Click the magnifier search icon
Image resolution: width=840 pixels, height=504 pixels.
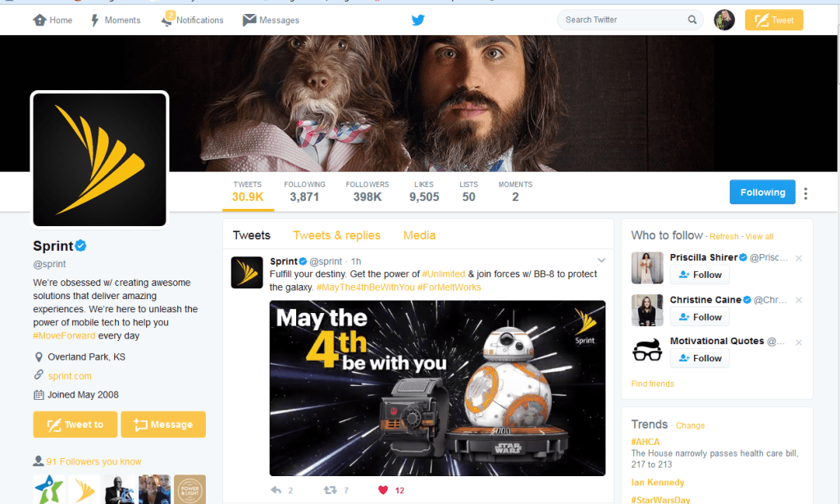(x=692, y=20)
